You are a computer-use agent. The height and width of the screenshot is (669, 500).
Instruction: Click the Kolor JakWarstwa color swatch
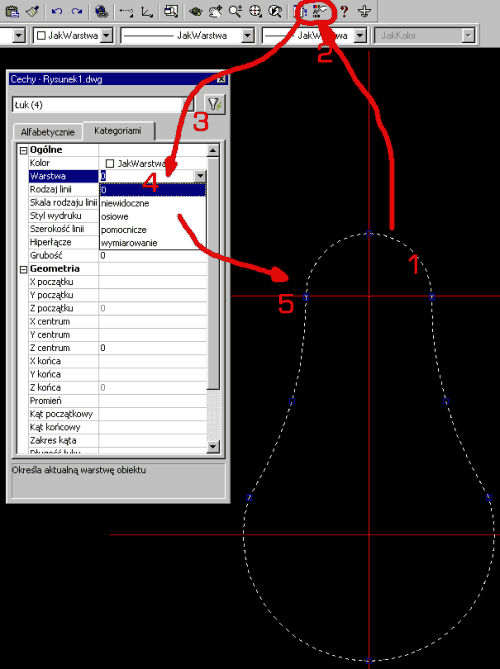(110, 163)
